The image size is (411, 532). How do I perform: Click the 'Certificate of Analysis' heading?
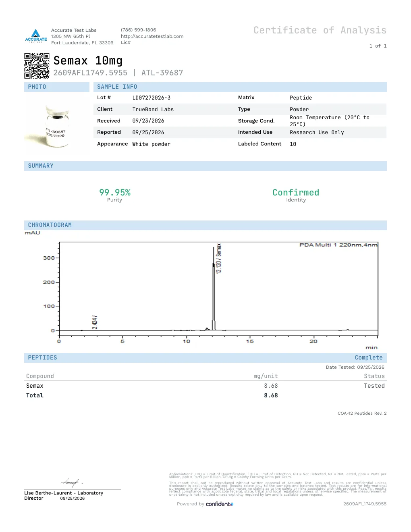point(320,30)
